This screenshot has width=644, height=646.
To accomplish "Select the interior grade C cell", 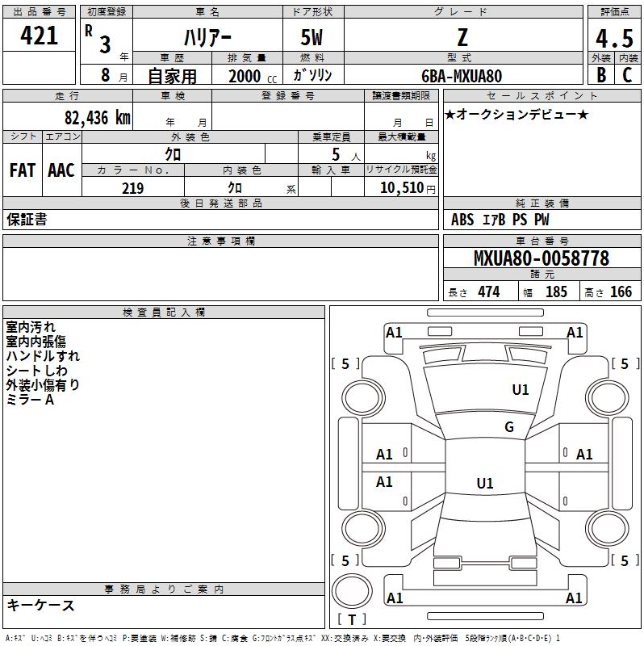I will coord(627,75).
